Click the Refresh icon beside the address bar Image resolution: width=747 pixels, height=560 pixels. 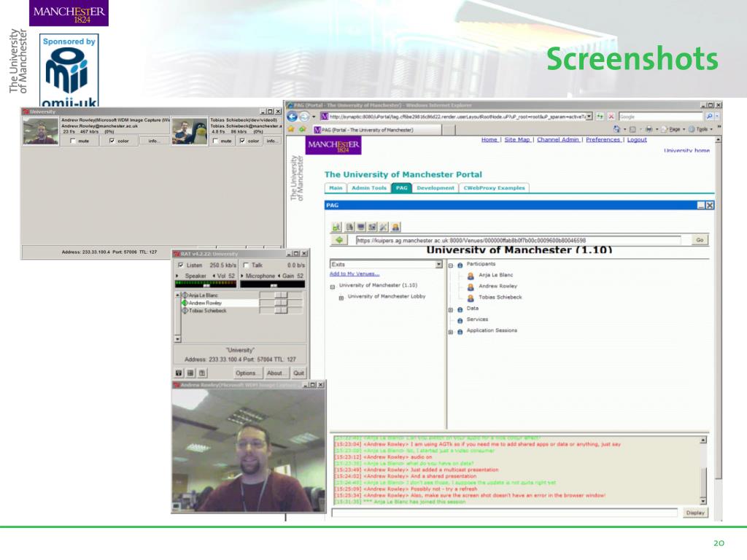point(600,117)
